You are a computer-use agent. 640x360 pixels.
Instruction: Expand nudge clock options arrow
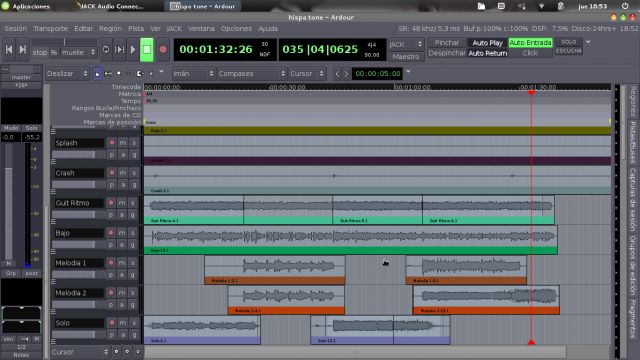pos(408,71)
